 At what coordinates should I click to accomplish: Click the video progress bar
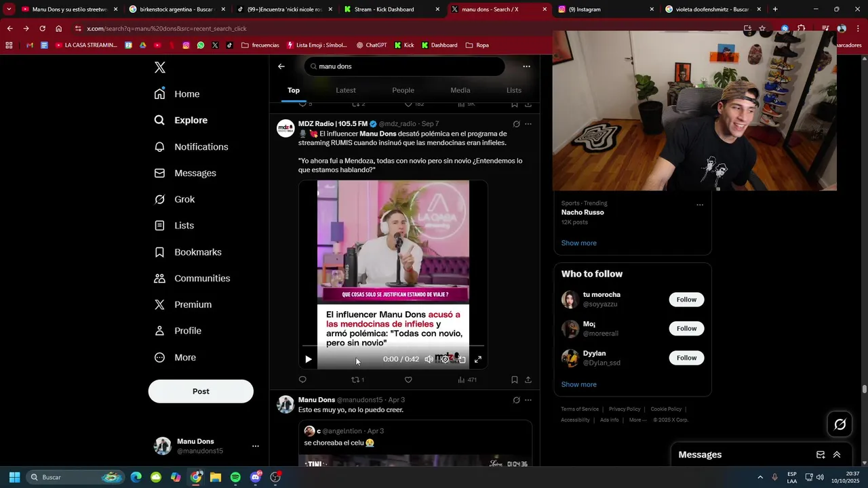pyautogui.click(x=393, y=346)
